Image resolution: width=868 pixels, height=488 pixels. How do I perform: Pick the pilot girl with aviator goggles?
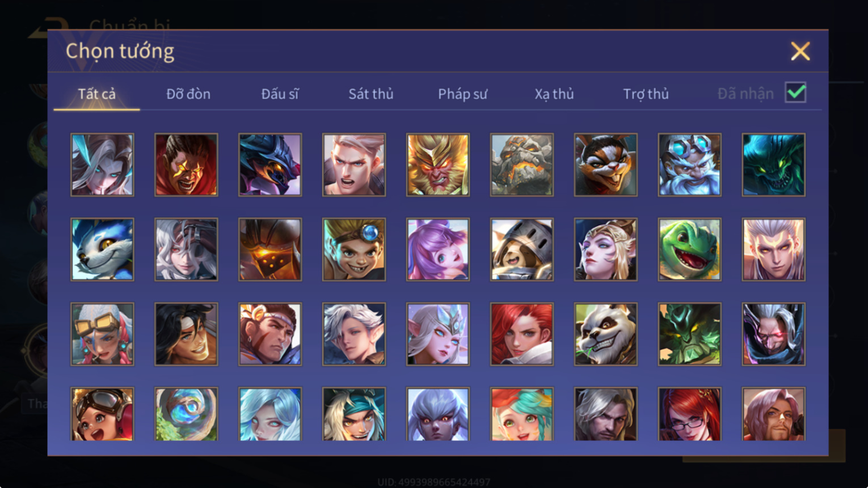click(x=102, y=414)
